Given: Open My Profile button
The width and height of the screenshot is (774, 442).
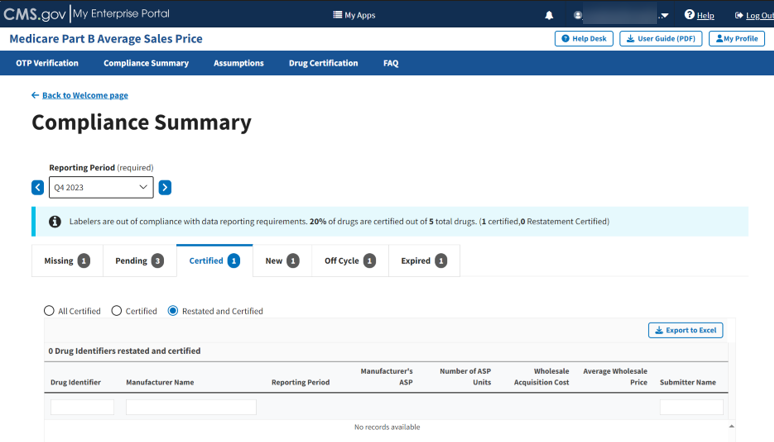Looking at the screenshot, I should tap(737, 39).
